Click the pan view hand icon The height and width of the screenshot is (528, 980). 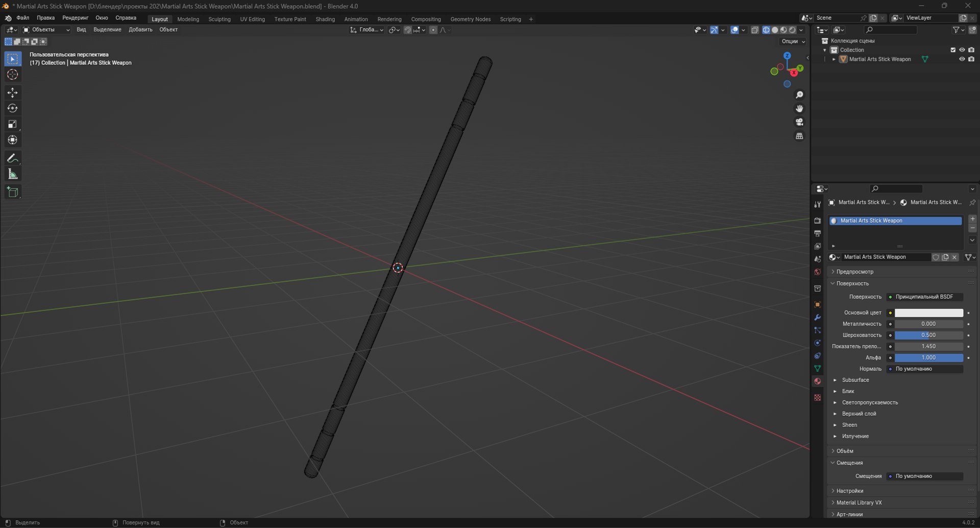point(799,108)
